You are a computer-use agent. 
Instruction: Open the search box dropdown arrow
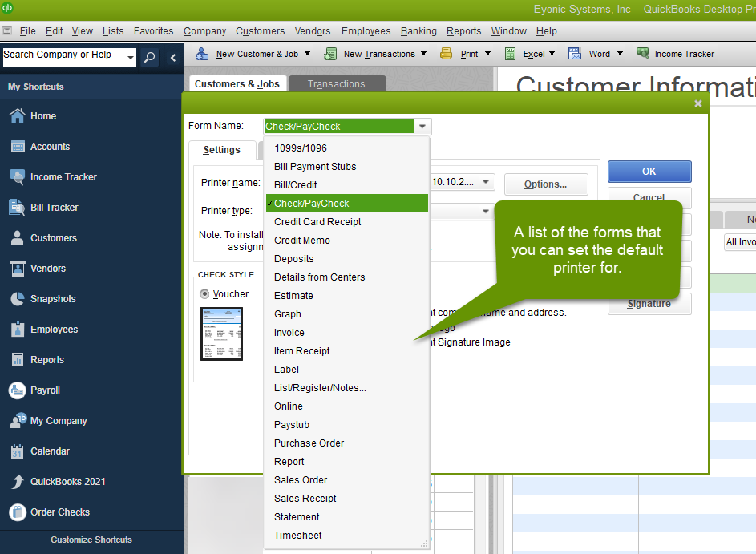(x=130, y=58)
